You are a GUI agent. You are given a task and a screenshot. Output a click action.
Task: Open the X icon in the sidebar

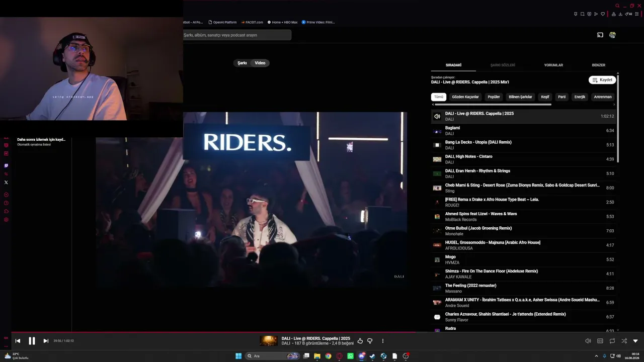(6, 183)
